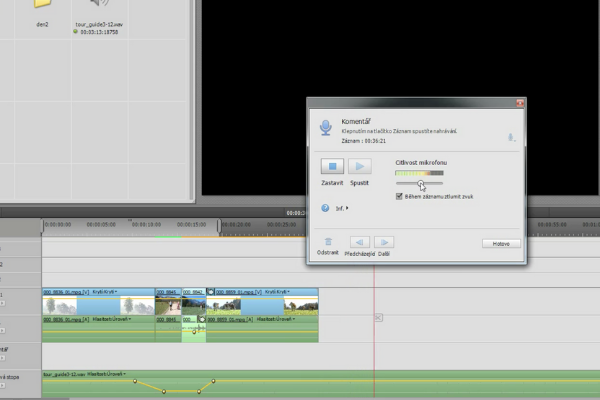600x400 pixels.
Task: Select the den2 folder
Action: point(42,4)
